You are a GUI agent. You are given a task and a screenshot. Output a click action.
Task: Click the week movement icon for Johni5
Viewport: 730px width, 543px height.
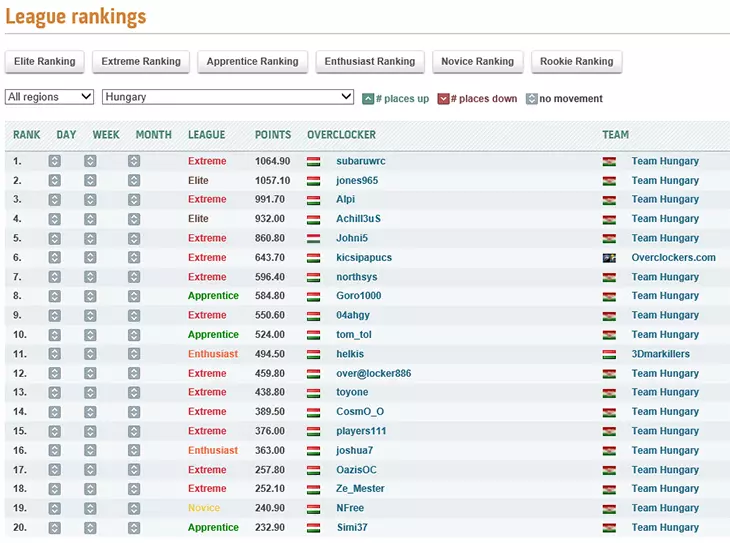pyautogui.click(x=90, y=238)
